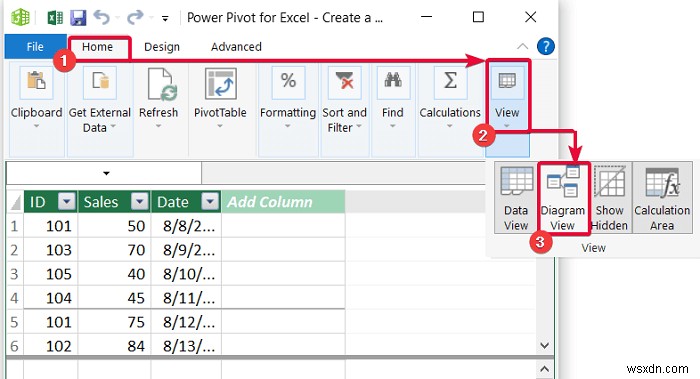Expand Refresh dropdown arrow
Viewport: 700px width, 379px height.
(158, 126)
